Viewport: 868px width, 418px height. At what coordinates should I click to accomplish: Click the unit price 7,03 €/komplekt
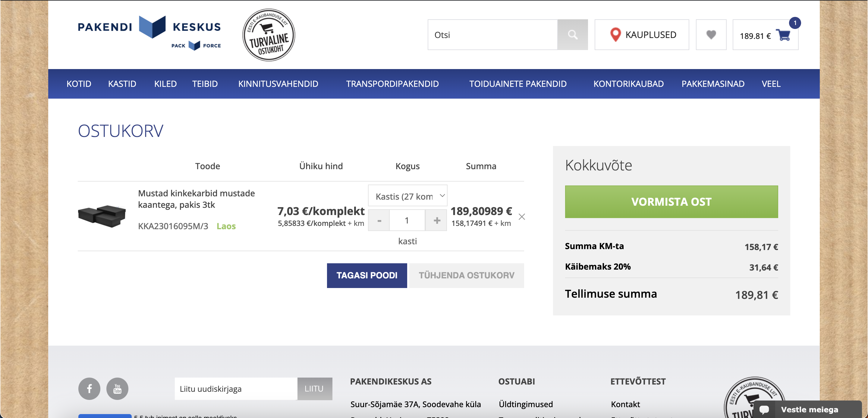pyautogui.click(x=321, y=211)
